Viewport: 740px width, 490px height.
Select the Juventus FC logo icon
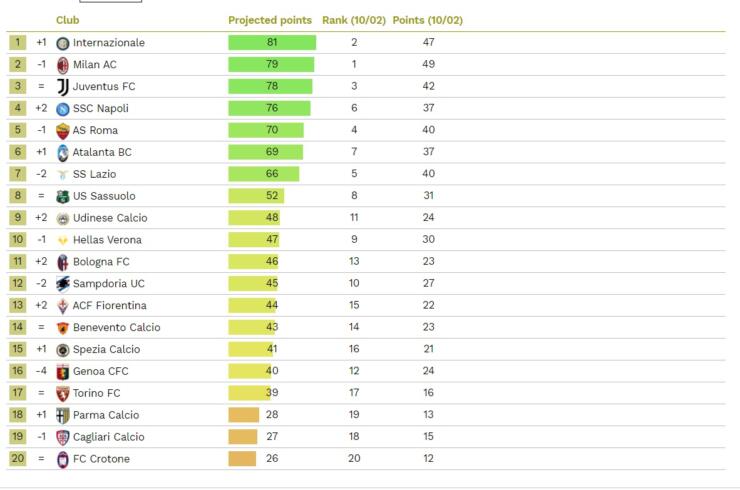coord(63,87)
